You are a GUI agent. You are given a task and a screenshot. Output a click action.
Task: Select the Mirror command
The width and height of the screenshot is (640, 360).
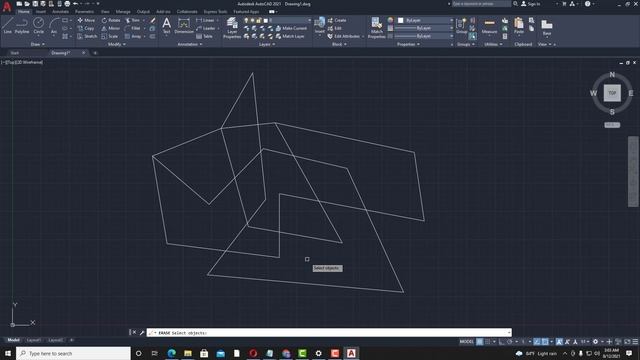(x=111, y=28)
